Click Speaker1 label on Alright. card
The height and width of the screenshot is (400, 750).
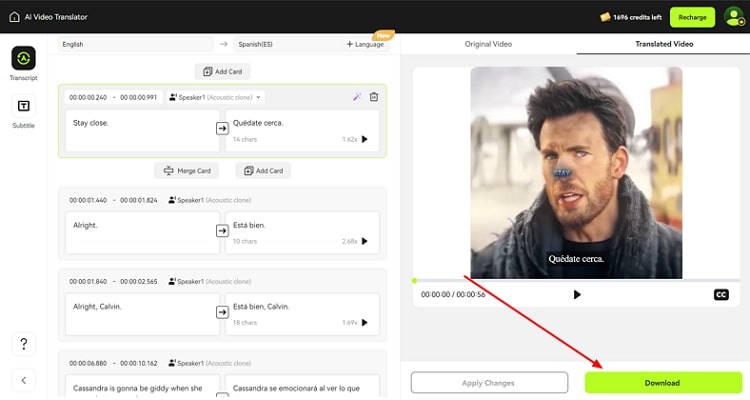coord(210,200)
